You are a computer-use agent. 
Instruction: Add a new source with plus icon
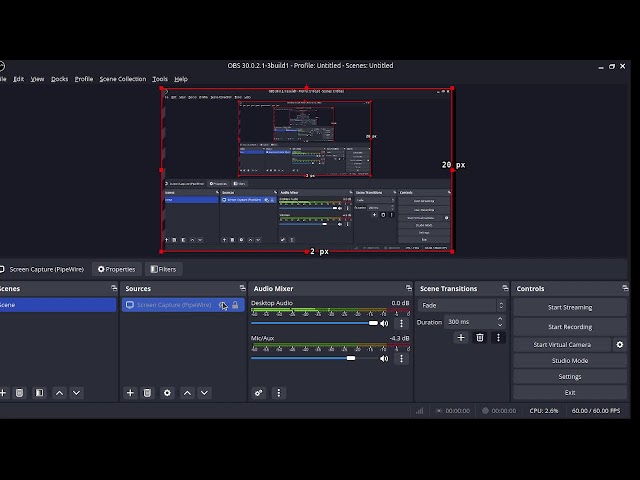[130, 393]
